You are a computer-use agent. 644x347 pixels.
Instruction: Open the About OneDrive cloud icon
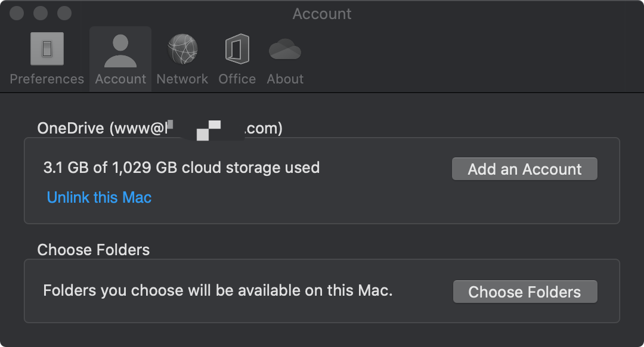pyautogui.click(x=285, y=49)
